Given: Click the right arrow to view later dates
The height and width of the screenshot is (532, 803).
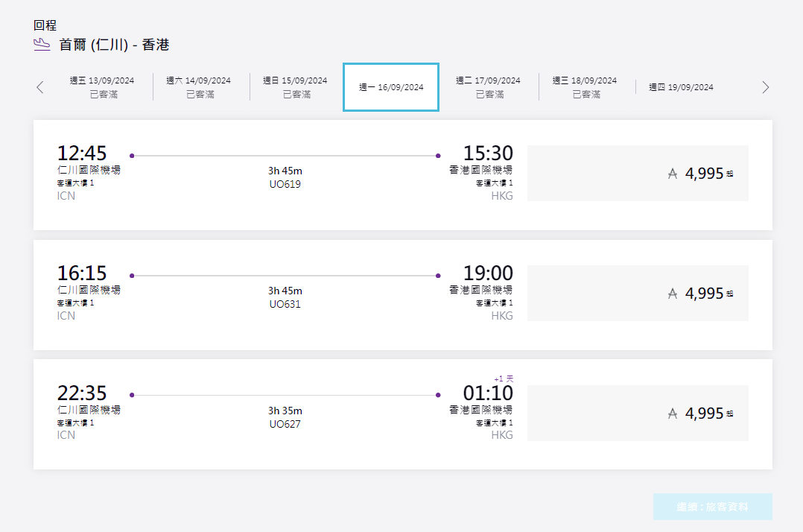Looking at the screenshot, I should click(x=766, y=86).
